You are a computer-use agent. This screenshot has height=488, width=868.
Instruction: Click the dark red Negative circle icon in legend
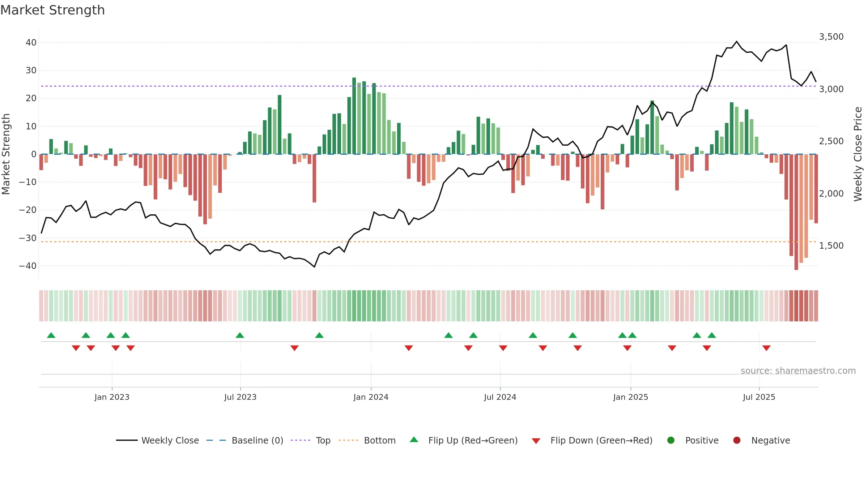[x=737, y=440]
